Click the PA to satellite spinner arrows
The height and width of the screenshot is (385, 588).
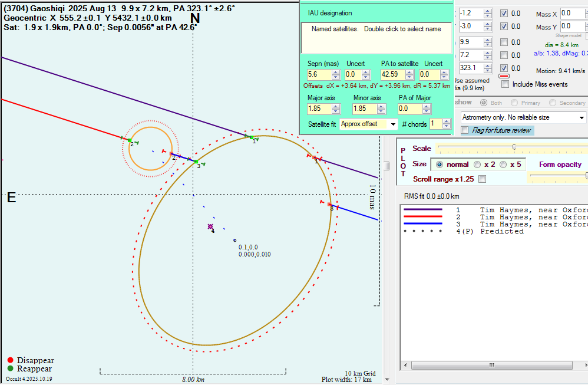point(410,75)
